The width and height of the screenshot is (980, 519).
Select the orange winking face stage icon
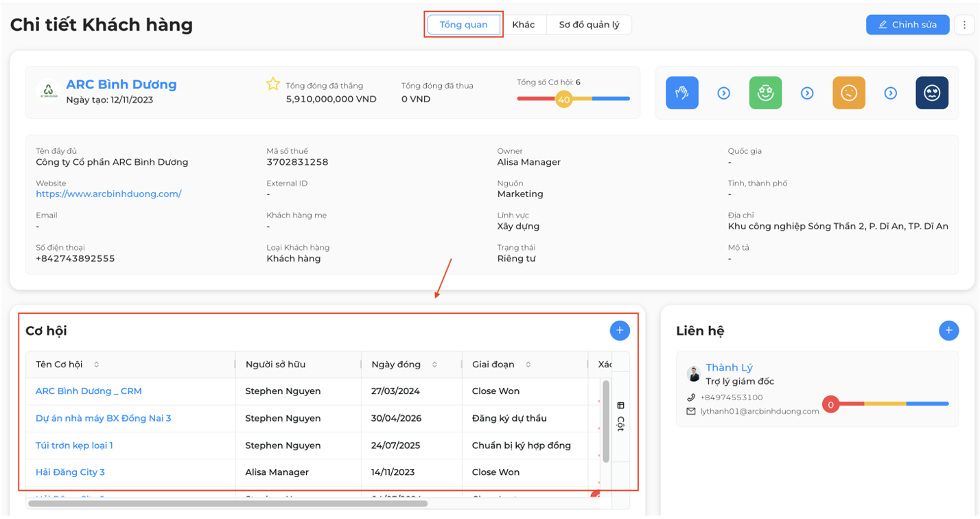pos(849,93)
